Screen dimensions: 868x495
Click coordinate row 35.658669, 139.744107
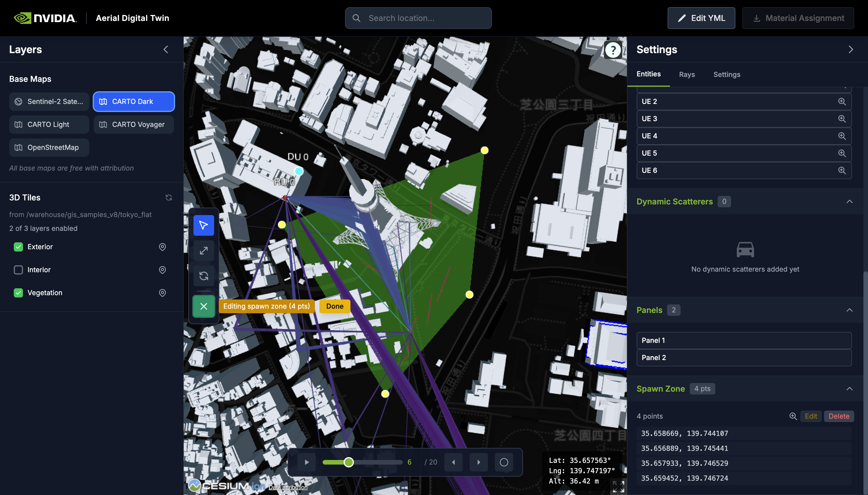coord(744,434)
